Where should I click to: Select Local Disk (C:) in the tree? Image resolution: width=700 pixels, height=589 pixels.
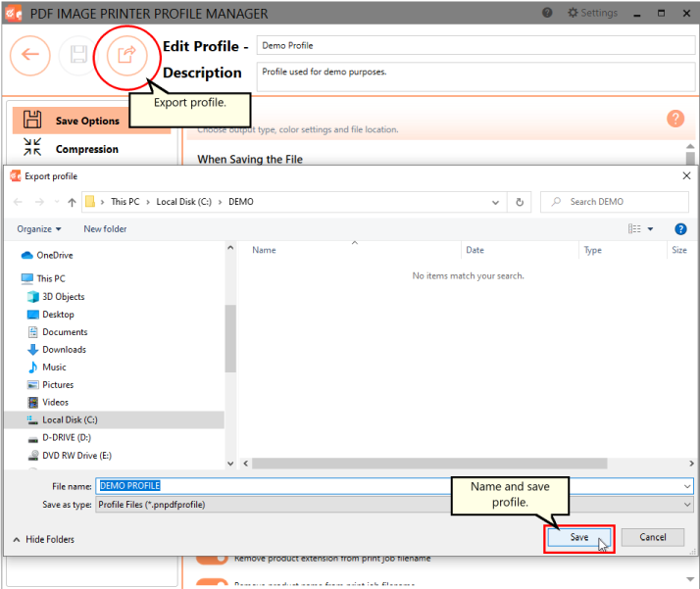(x=114, y=419)
